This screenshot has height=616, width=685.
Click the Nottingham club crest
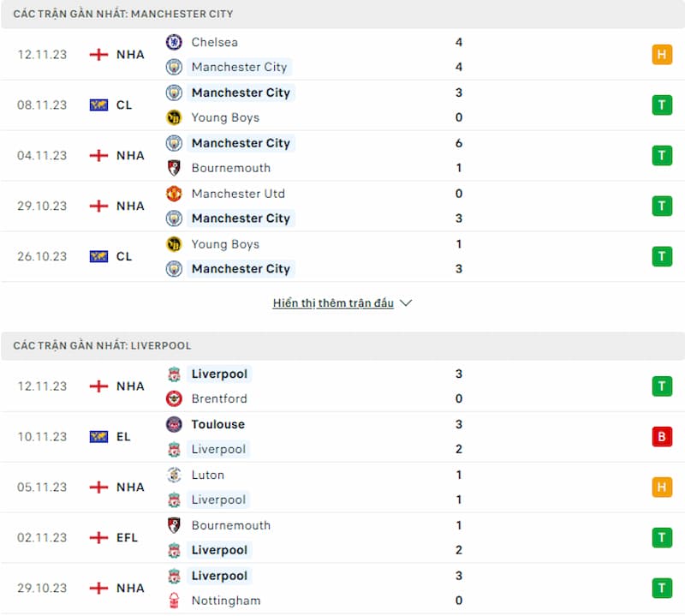pos(174,601)
